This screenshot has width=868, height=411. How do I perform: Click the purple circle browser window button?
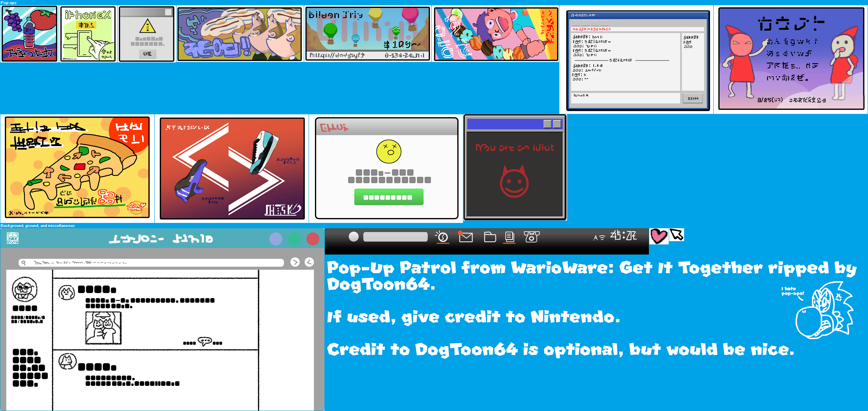pos(276,239)
